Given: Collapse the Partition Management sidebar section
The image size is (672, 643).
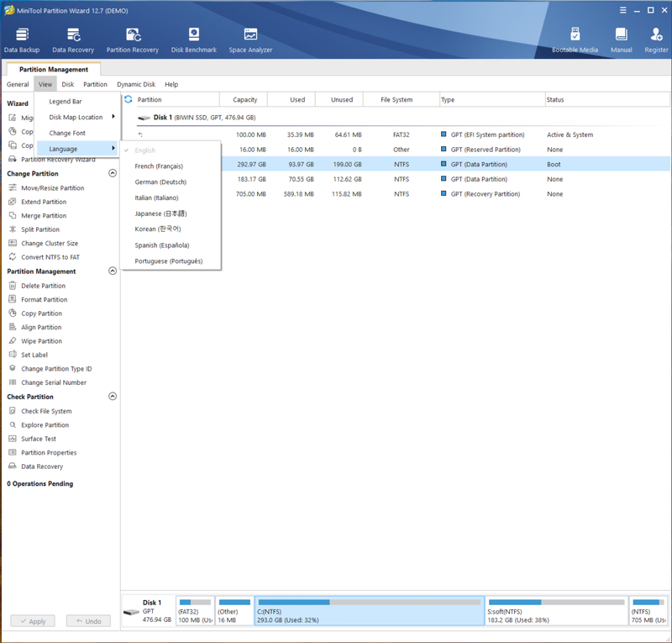Looking at the screenshot, I should [113, 271].
